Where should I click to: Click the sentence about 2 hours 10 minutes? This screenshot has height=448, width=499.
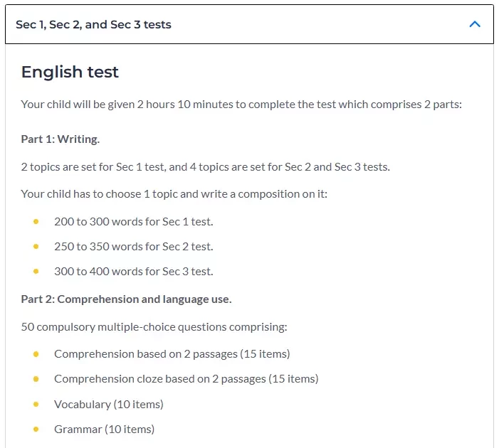(x=241, y=105)
